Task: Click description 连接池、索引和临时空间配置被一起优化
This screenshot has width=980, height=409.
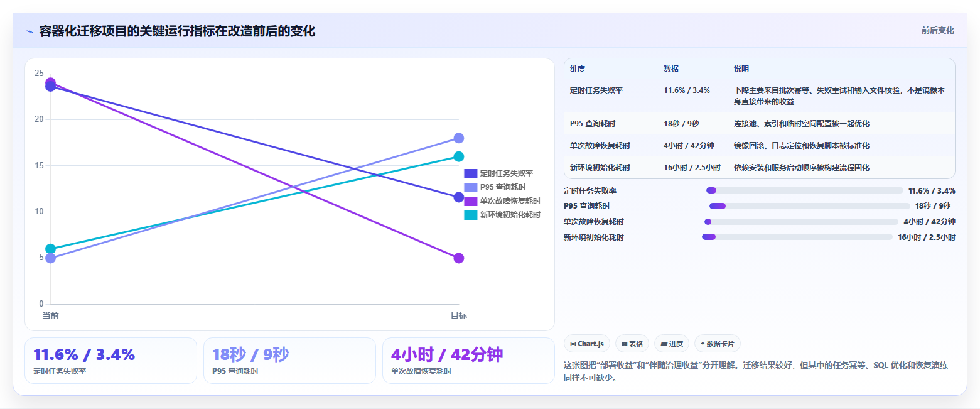Action: pyautogui.click(x=802, y=124)
